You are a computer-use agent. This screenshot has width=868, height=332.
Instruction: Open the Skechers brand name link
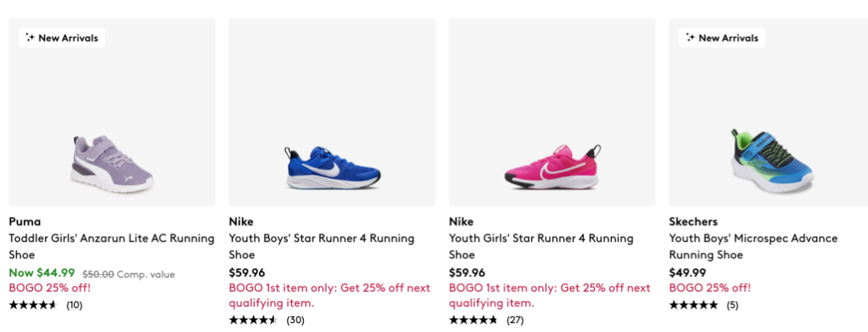point(693,222)
